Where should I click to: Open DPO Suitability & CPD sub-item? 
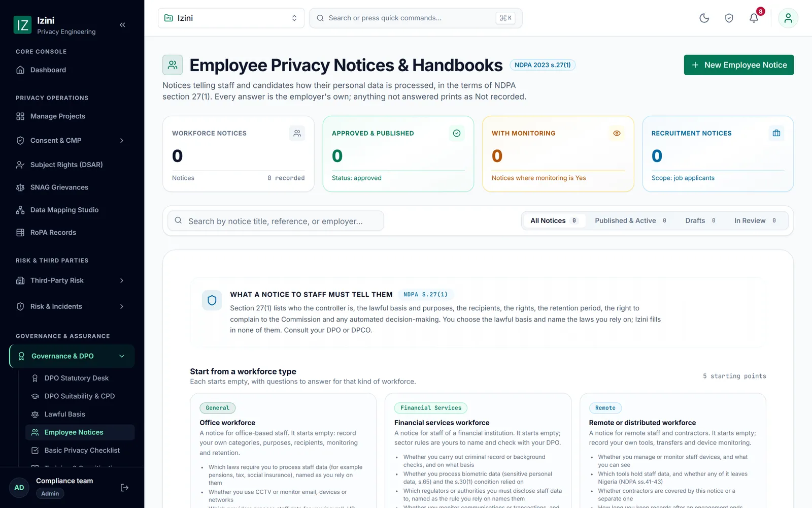(x=80, y=396)
